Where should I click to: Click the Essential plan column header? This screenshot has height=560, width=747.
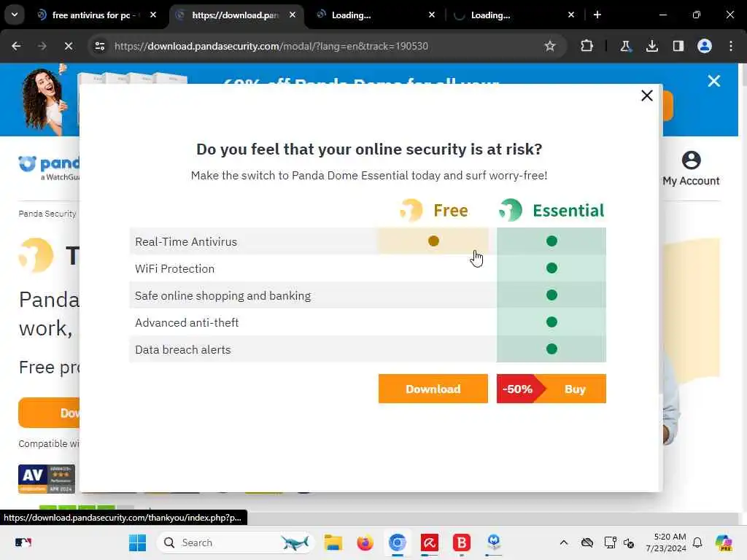tap(551, 210)
